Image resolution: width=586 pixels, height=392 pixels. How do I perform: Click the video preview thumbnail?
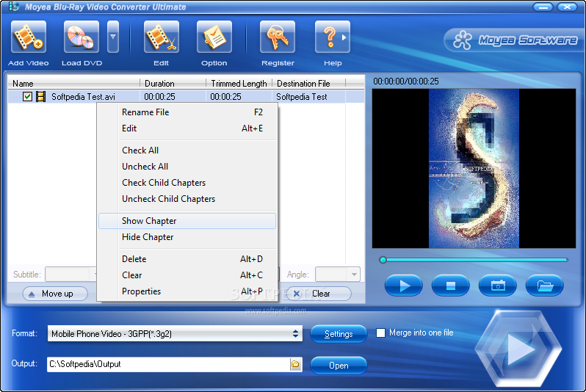click(x=474, y=168)
